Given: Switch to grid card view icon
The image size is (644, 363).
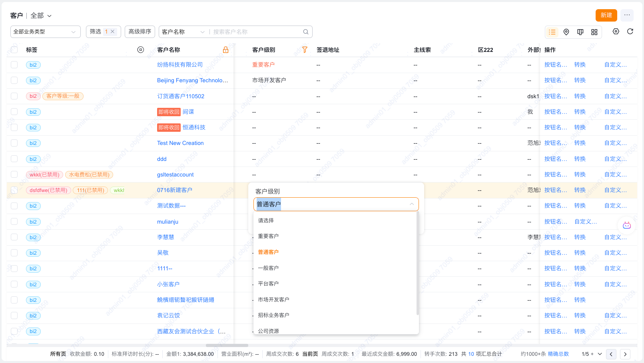Looking at the screenshot, I should click(594, 32).
